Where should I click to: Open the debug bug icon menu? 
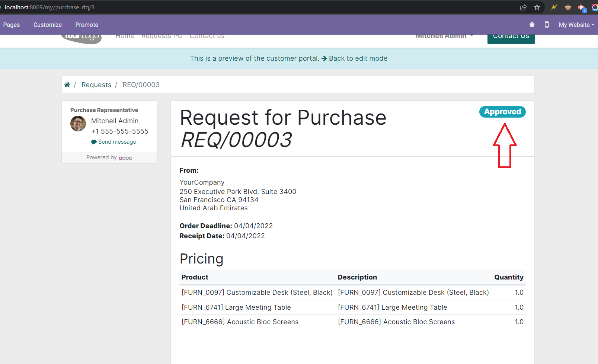pyautogui.click(x=532, y=25)
